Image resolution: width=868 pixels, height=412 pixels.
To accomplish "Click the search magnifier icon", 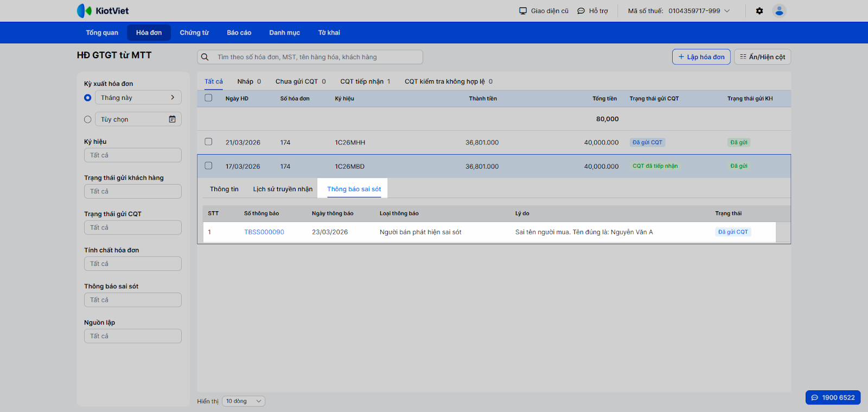I will coord(205,57).
